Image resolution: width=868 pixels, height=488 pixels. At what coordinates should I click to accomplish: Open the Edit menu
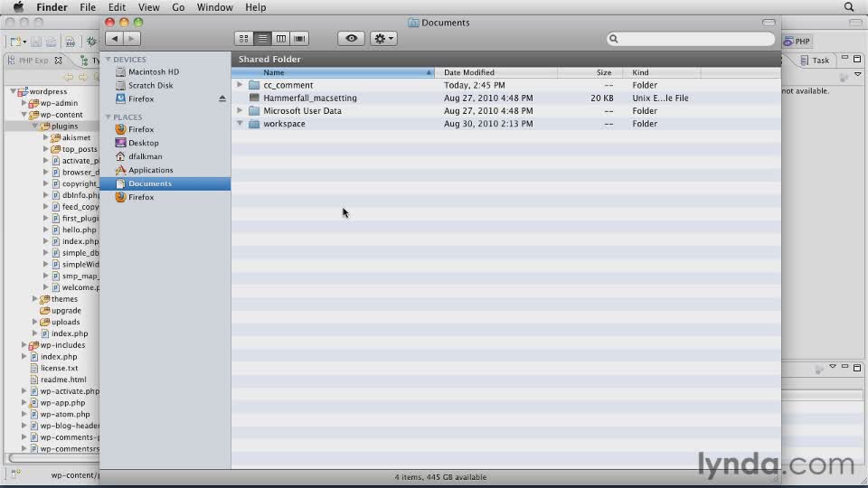pos(117,7)
